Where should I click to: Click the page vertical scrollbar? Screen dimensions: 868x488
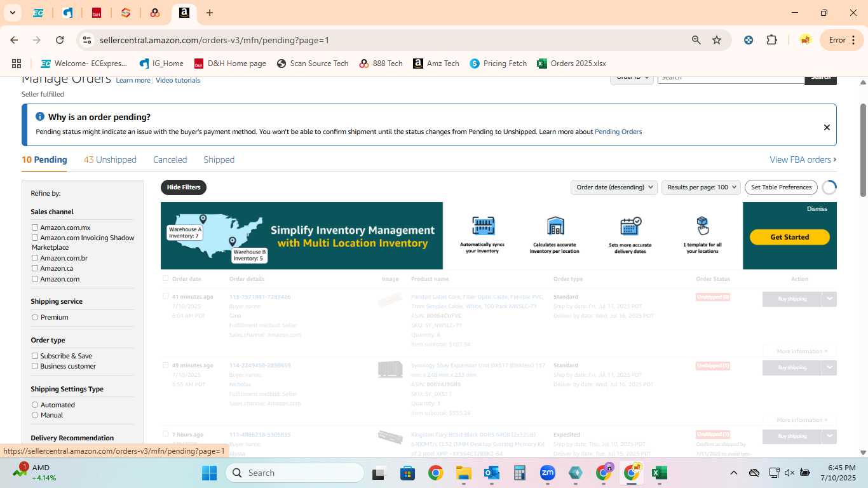863,149
